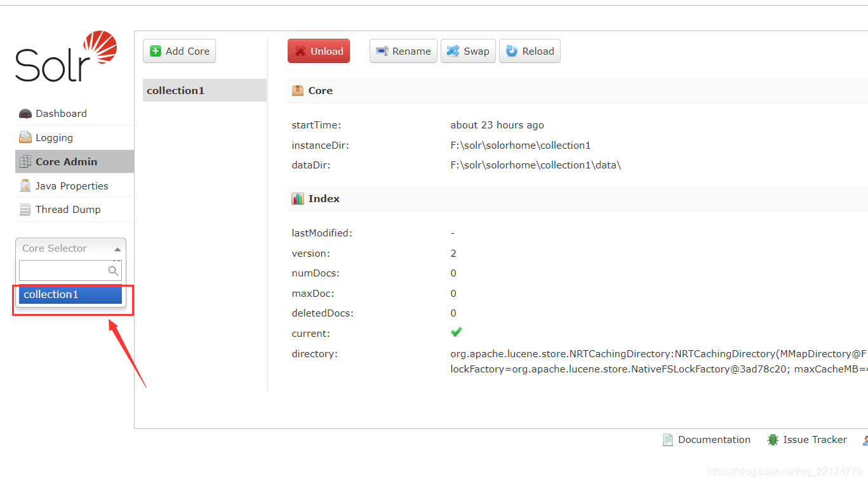
Task: Click the Swap arrows icon
Action: 453,51
